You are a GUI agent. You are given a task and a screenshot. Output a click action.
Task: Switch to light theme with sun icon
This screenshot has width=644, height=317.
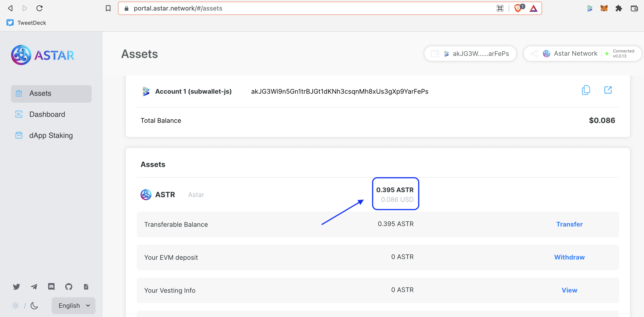pyautogui.click(x=16, y=306)
